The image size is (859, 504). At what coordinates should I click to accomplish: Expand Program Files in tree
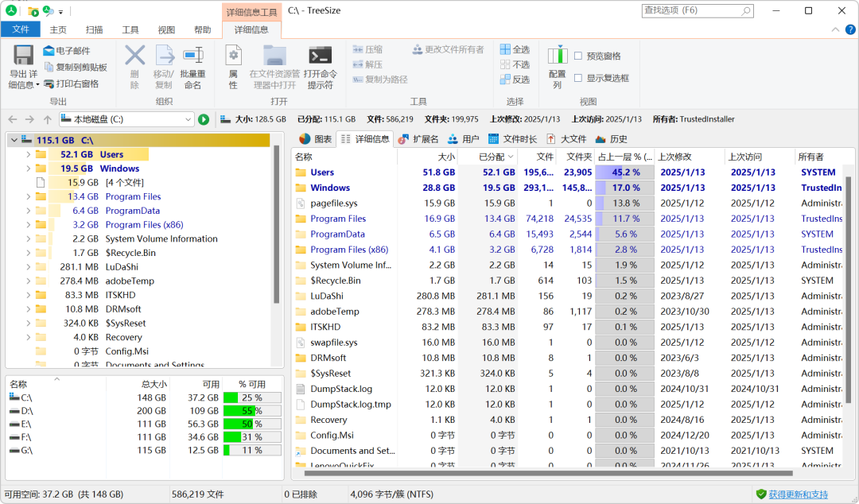(x=28, y=196)
